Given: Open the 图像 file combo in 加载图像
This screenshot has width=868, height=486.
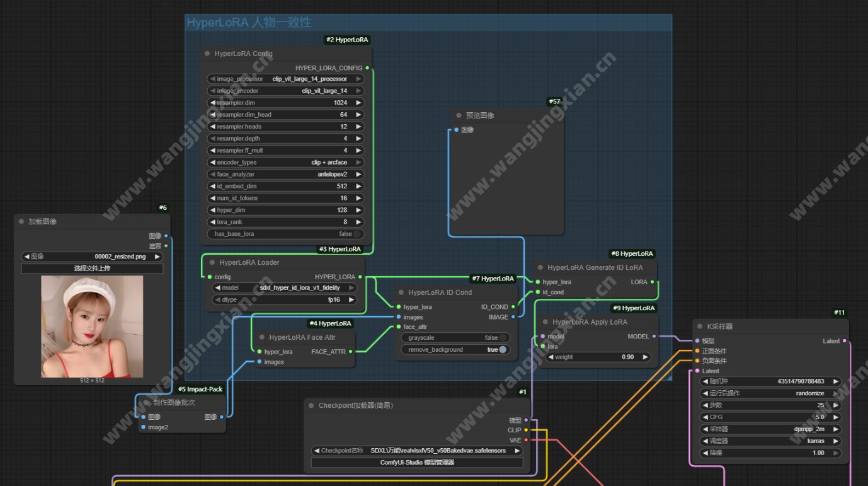Looking at the screenshot, I should 92,257.
